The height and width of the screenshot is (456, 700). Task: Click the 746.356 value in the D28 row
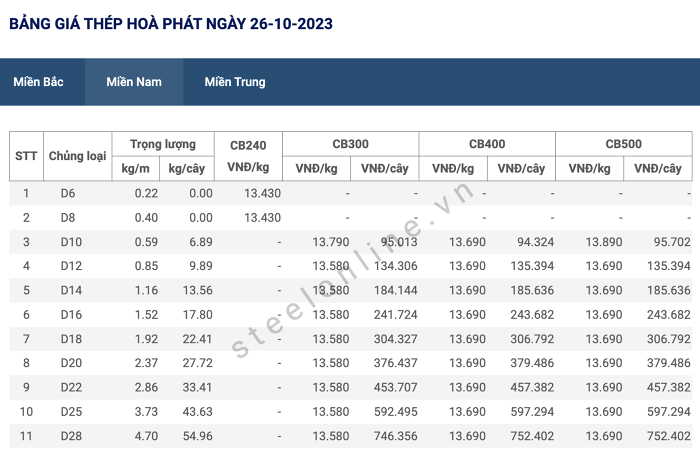pyautogui.click(x=396, y=436)
